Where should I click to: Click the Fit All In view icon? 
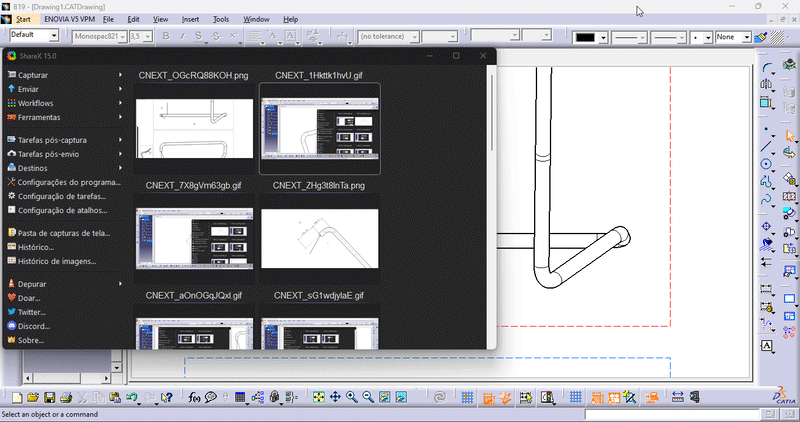point(319,397)
